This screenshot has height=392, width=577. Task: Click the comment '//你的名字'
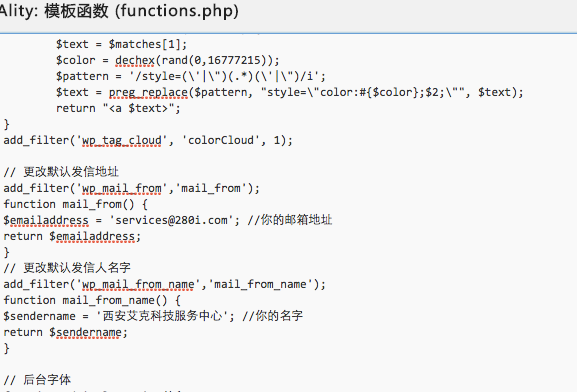point(273,316)
